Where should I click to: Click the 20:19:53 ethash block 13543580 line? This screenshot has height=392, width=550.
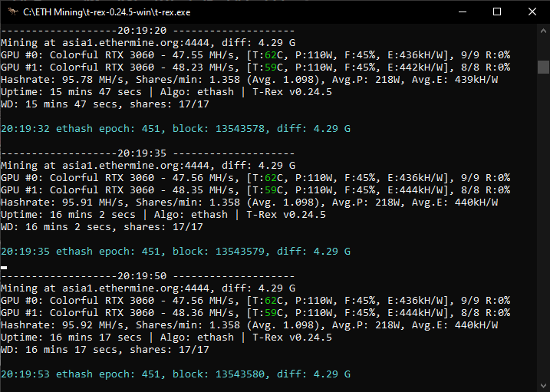click(x=176, y=374)
